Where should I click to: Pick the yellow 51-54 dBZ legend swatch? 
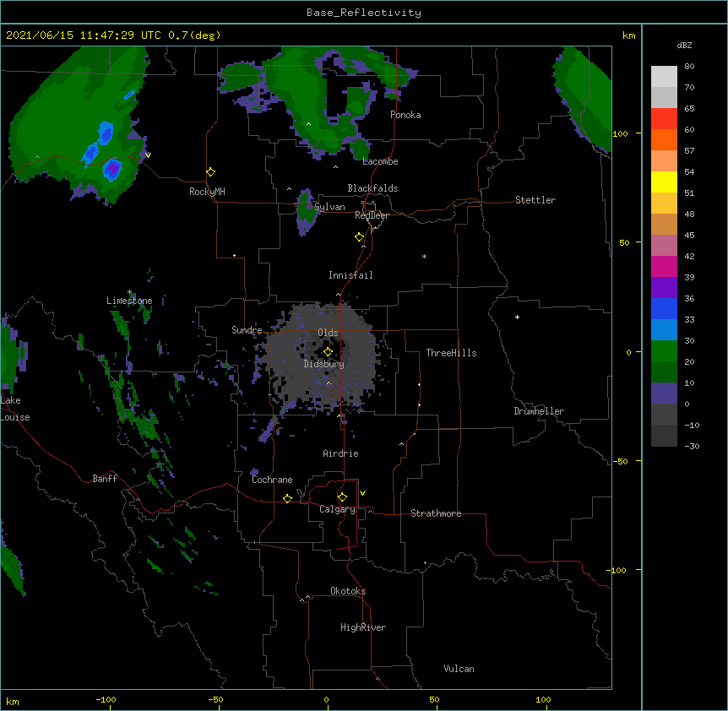[664, 182]
